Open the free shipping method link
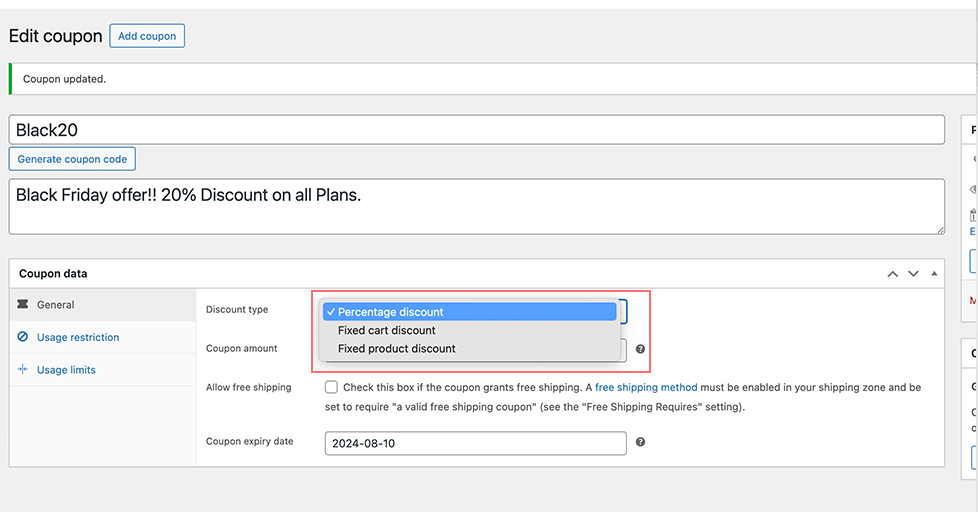 (646, 387)
